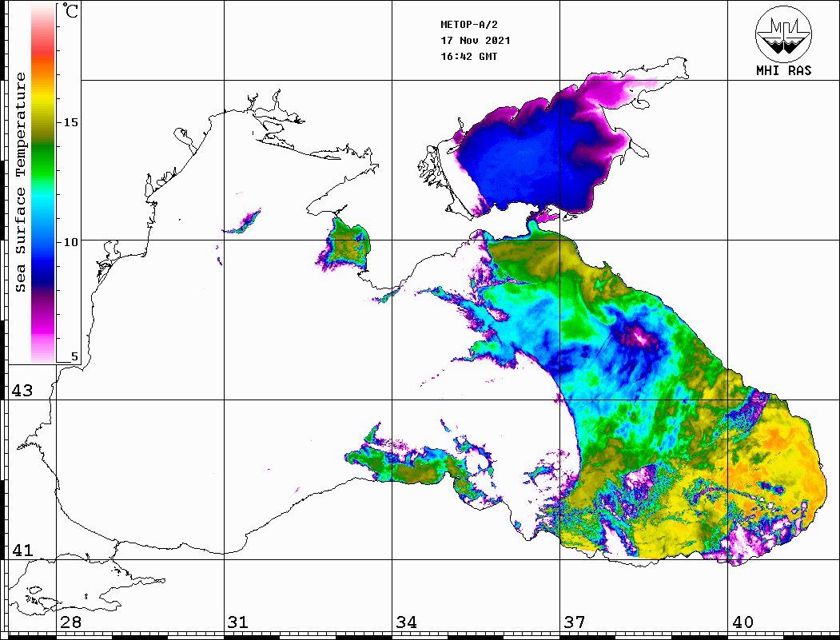Pick the green section of color scale
Image resolution: width=840 pixels, height=640 pixels.
(43, 161)
